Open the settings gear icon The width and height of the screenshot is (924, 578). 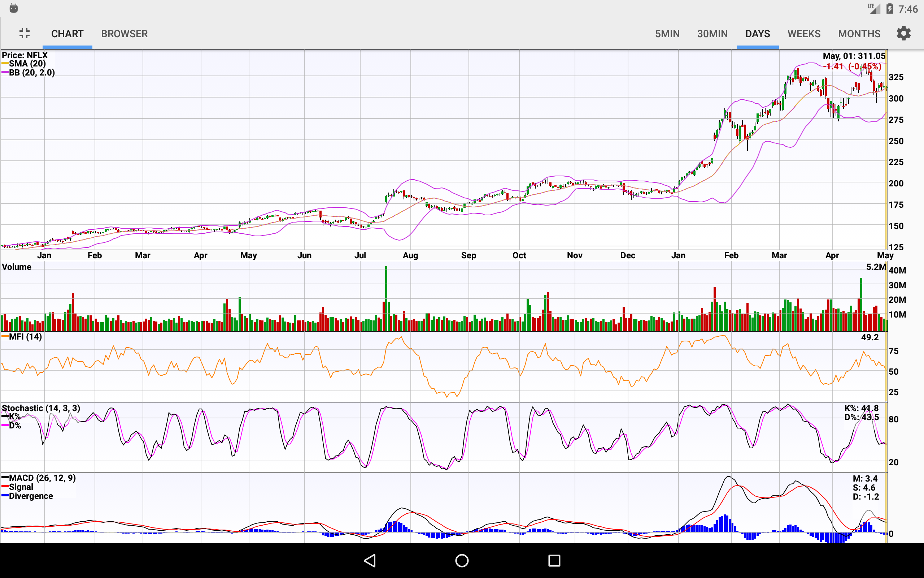tap(903, 33)
